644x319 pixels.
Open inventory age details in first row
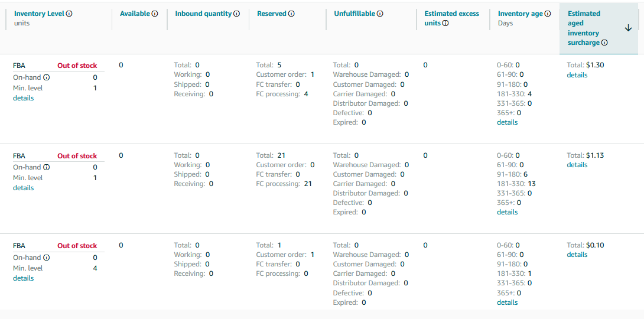coord(508,122)
